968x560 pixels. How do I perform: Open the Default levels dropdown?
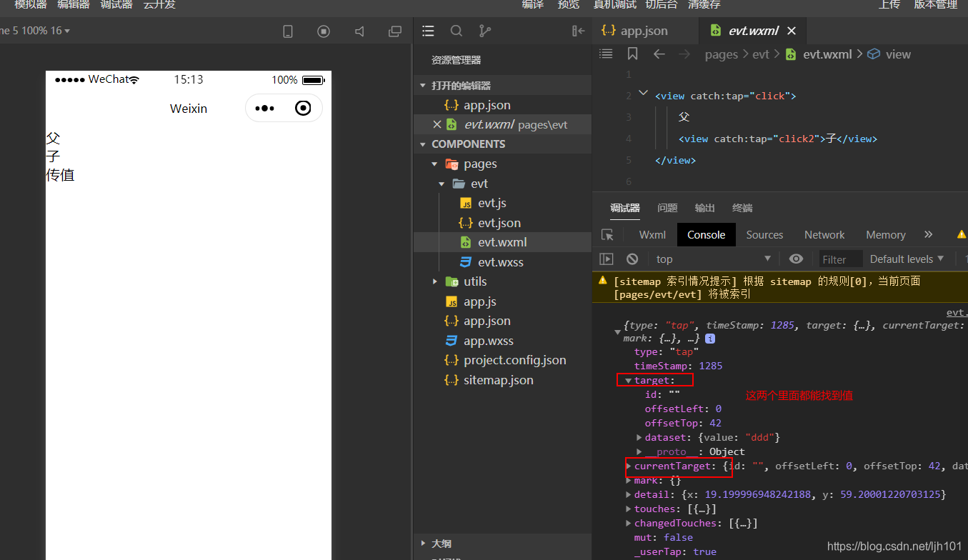[x=907, y=259]
